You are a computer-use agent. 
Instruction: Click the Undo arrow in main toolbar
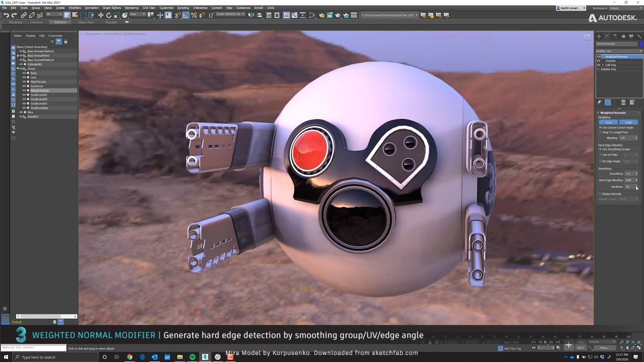(x=6, y=15)
